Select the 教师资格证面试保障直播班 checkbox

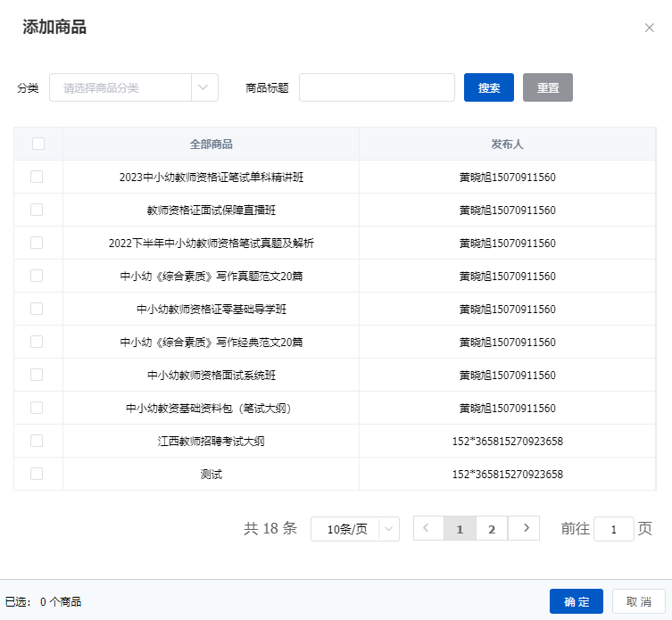click(x=37, y=210)
